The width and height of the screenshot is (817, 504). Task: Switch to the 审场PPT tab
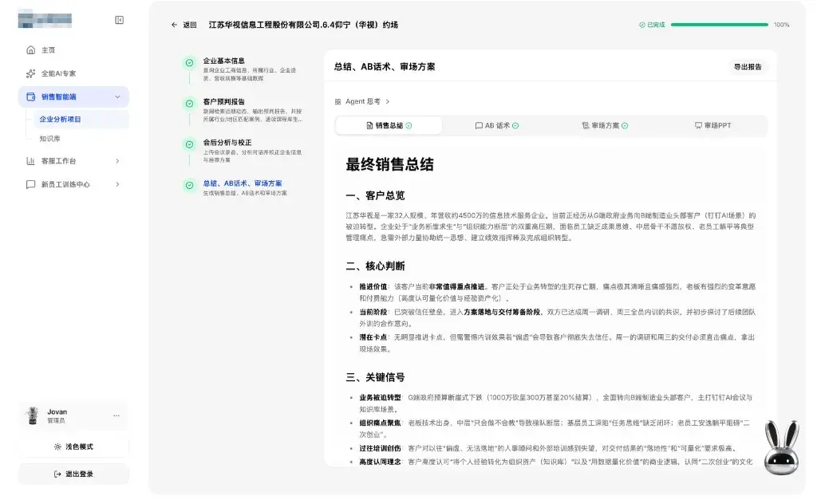click(712, 125)
